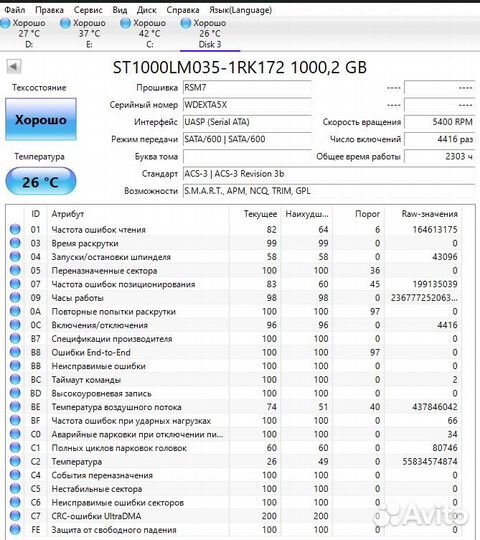Click status icon for attribute BD
The image size is (480, 540).
click(15, 393)
